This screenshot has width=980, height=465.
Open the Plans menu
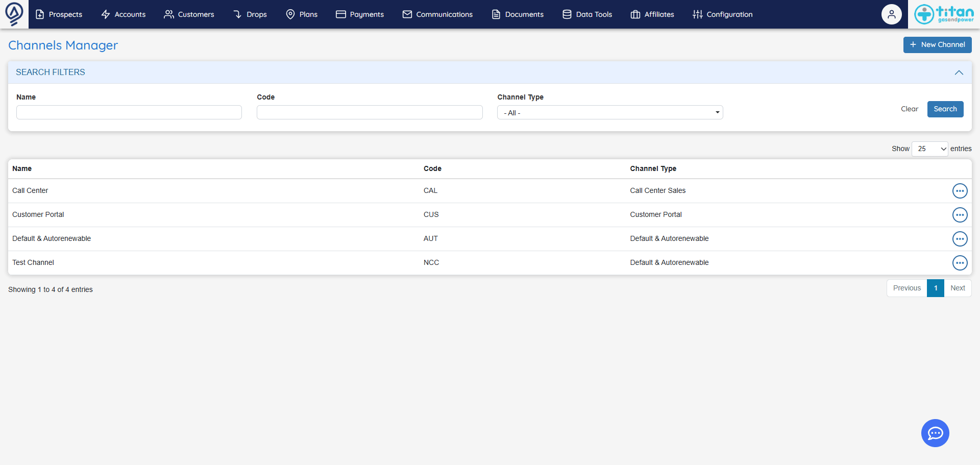point(302,14)
